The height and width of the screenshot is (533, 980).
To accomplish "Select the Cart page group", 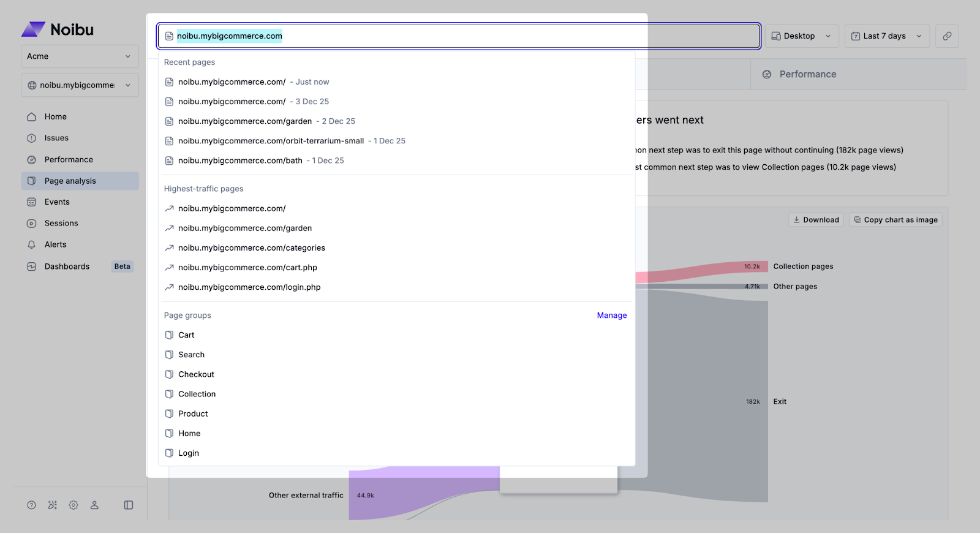I will coord(397,335).
